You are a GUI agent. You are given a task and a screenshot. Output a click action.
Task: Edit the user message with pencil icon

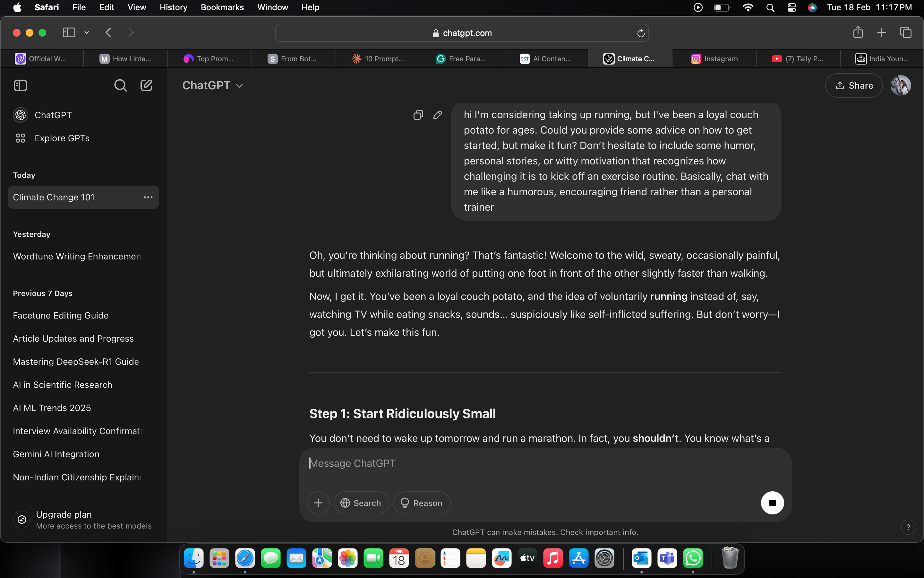(x=438, y=115)
